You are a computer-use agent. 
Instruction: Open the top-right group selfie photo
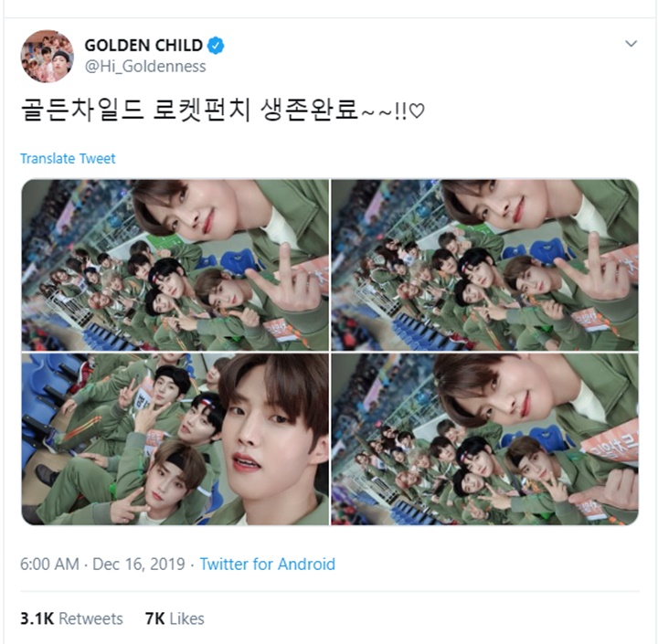[x=484, y=265]
